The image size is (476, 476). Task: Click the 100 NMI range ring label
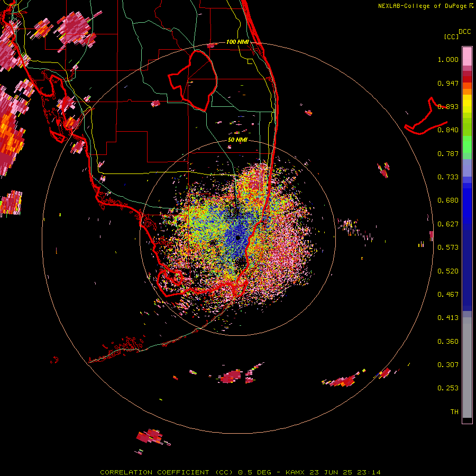[237, 42]
